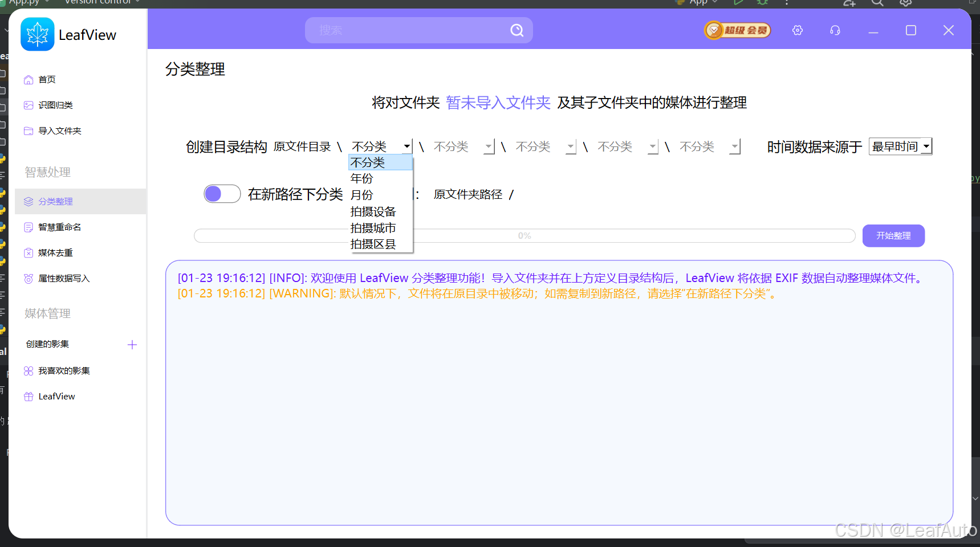Screen dimensions: 980x547
Task: Select 拍摄城市 in the dropdown list
Action: tap(373, 227)
